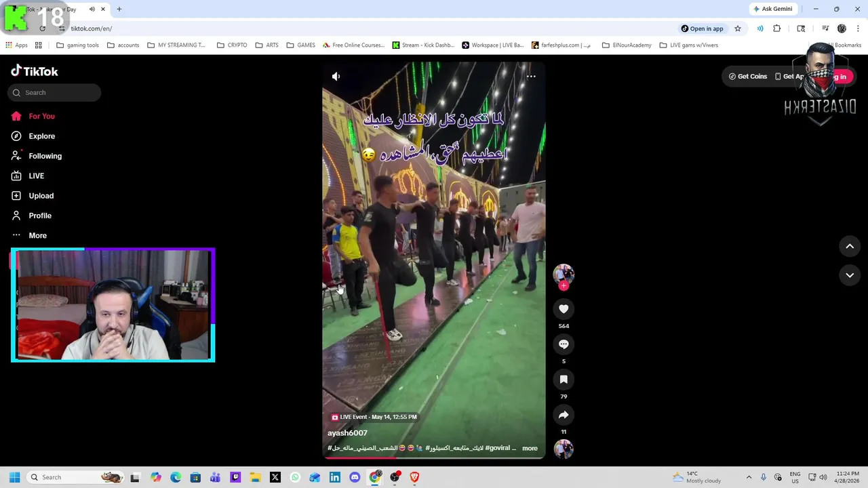The image size is (868, 488).
Task: Click the TikTok logo
Action: 35,71
